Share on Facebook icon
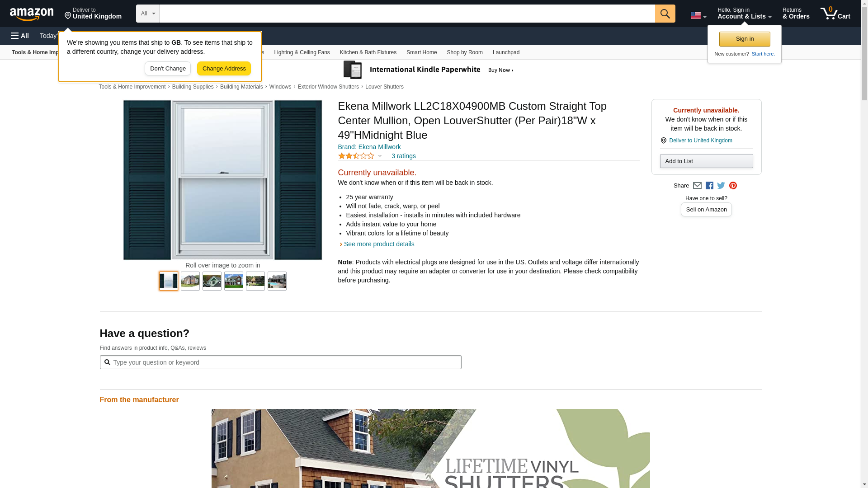This screenshot has height=488, width=868. click(709, 186)
